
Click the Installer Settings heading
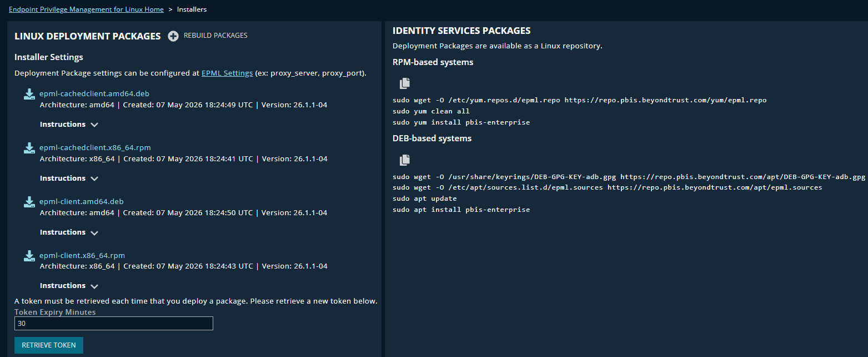coord(49,57)
